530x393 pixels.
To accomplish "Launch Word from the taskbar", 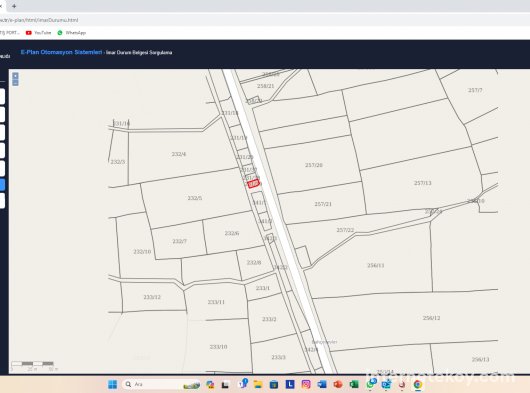I will click(322, 384).
